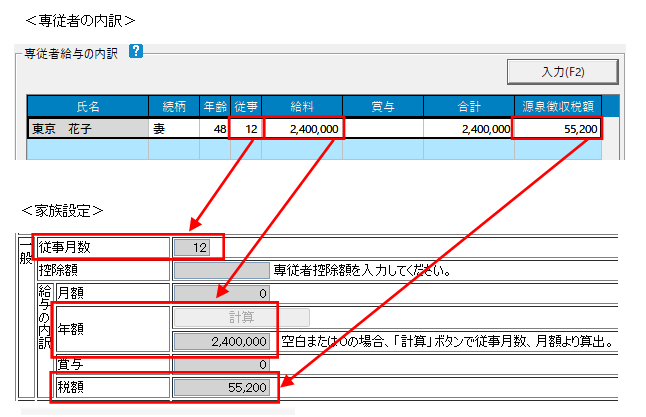Select the 給料 cell showing 2,400,000

click(304, 129)
